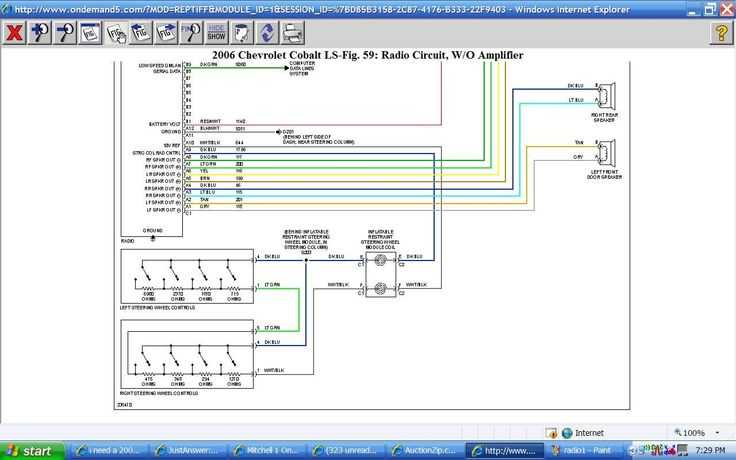Click the Low Speed GMLAN Serial Data label
Image resolution: width=736 pixels, height=460 pixels.
160,69
